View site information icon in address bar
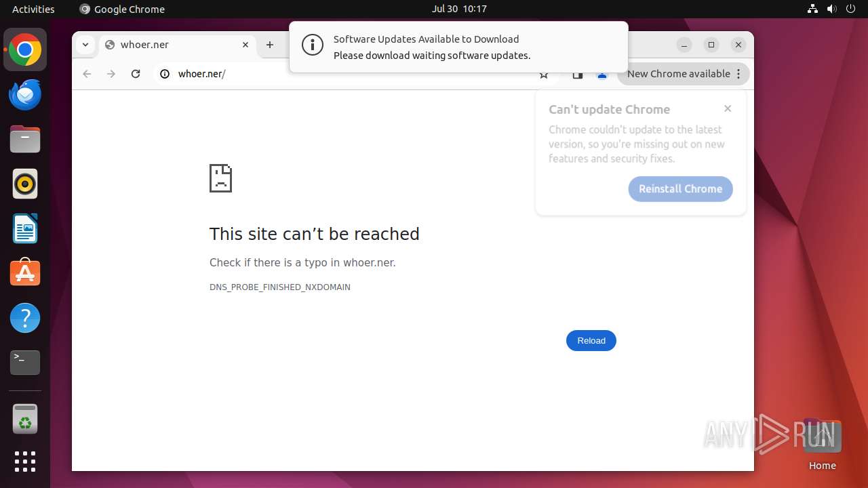The height and width of the screenshot is (488, 868). coord(164,74)
